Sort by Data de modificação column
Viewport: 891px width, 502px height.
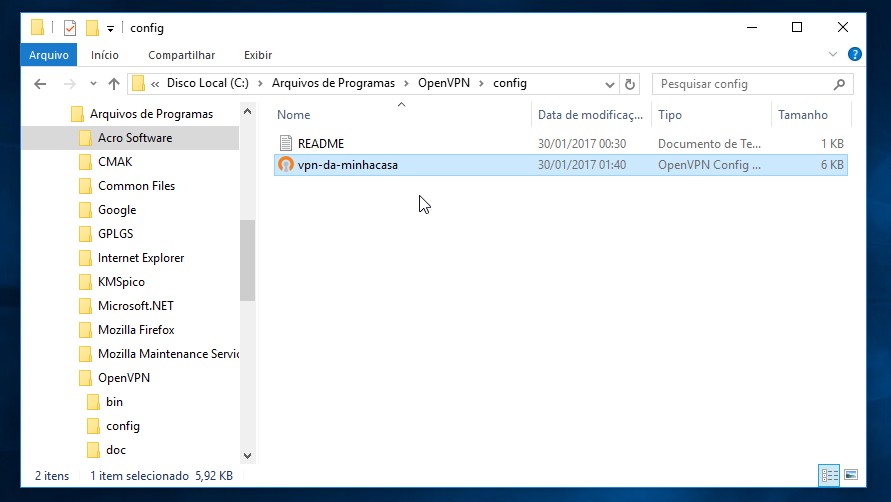(590, 115)
